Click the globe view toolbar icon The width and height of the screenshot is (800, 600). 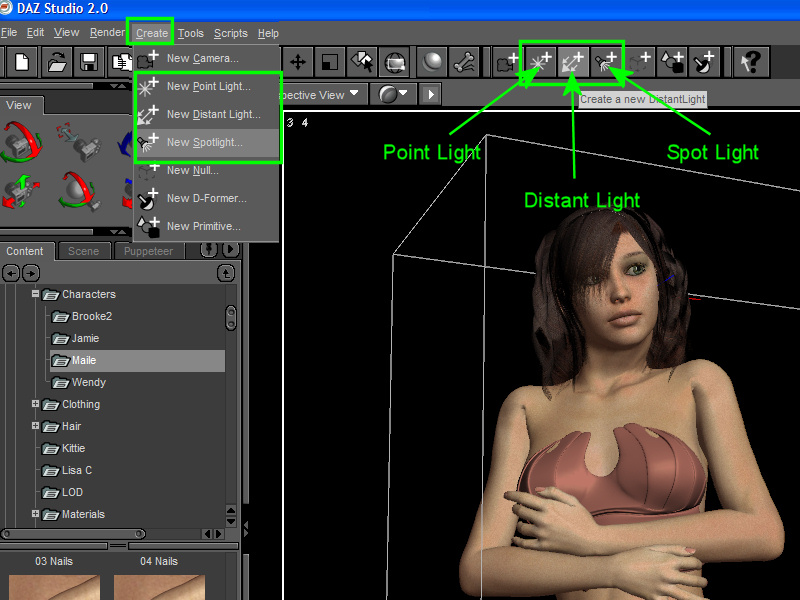(395, 63)
